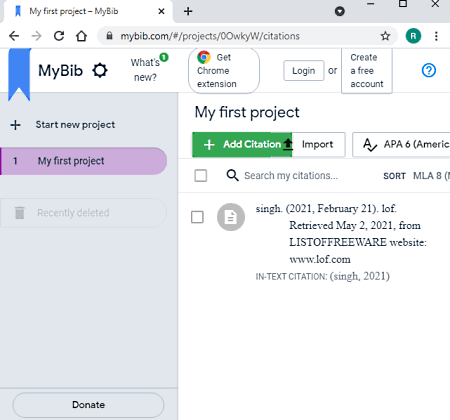The image size is (450, 420).
Task: Click the MyBib blue bookmark logo
Action: (19, 75)
